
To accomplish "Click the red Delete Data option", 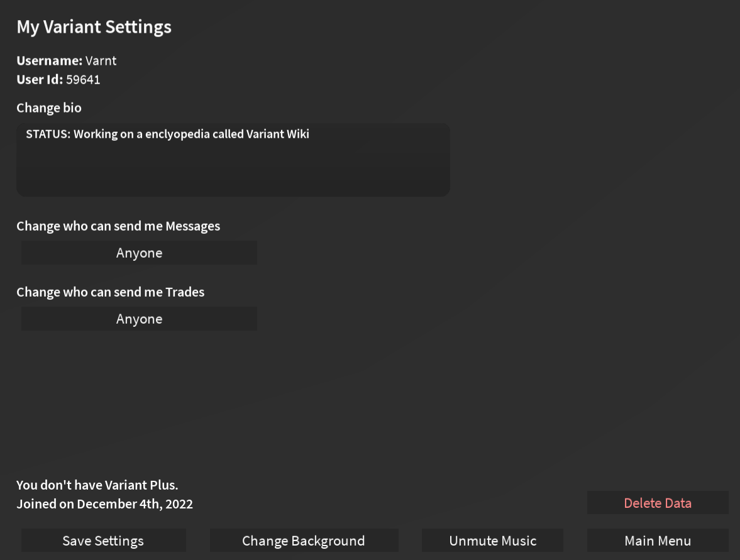I will pos(658,502).
